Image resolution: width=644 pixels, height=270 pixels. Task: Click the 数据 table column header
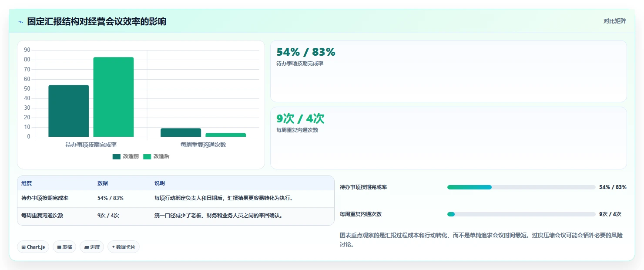click(103, 183)
